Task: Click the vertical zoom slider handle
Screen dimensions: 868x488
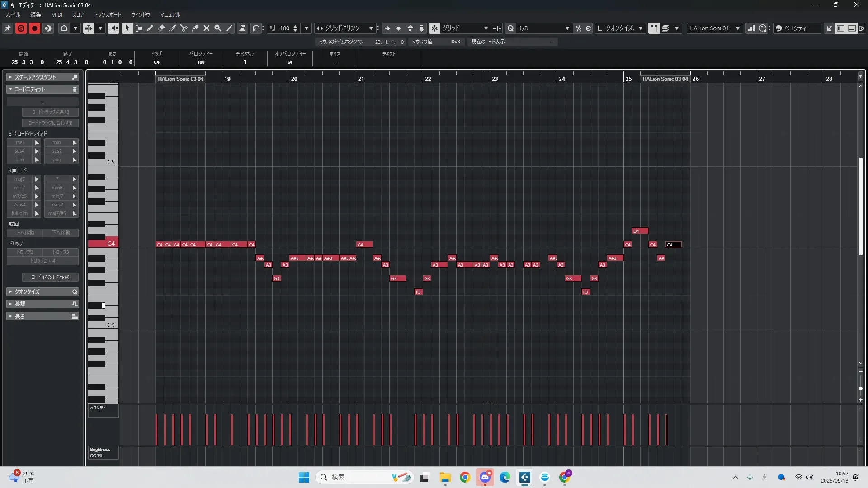Action: pos(860,389)
